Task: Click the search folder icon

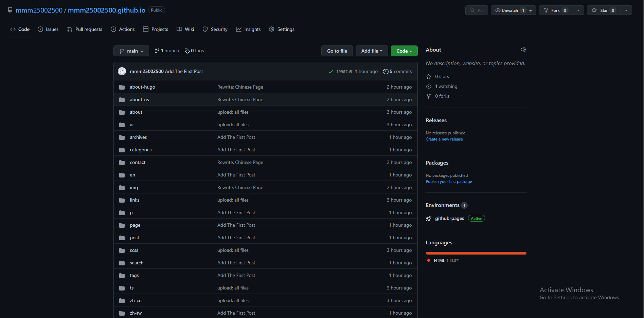Action: pyautogui.click(x=122, y=263)
